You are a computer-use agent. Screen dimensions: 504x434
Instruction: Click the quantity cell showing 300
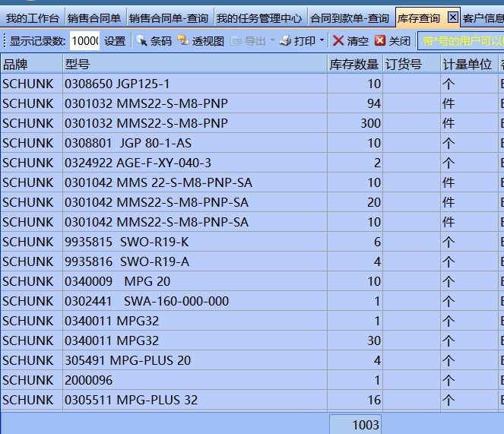click(355, 123)
